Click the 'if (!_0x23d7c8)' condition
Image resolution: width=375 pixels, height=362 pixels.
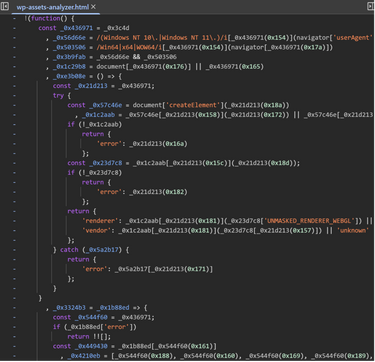[x=95, y=173]
